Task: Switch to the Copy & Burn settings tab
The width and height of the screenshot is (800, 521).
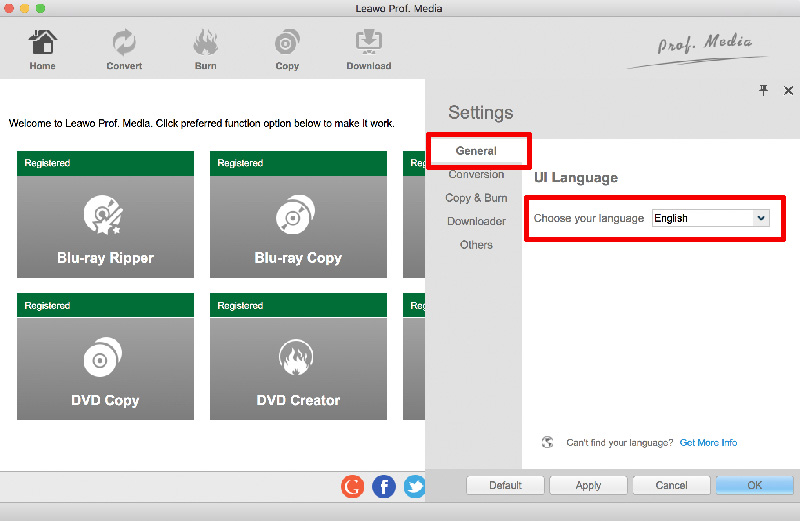Action: (x=476, y=197)
